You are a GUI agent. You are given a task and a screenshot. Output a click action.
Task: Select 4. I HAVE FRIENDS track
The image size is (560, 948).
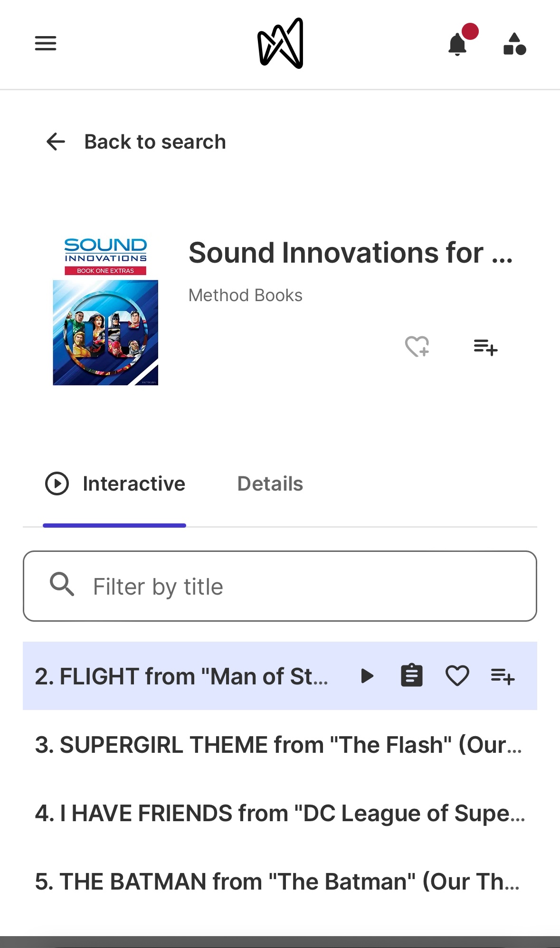[x=280, y=813]
